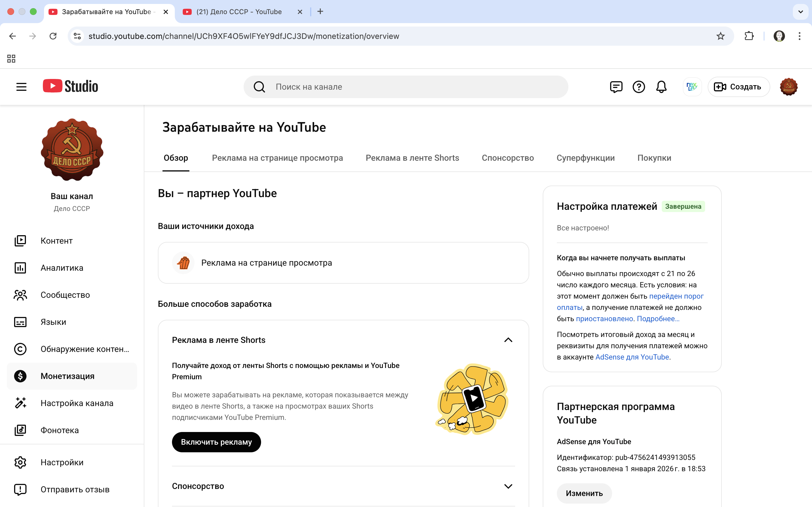Focus the channel search field
The image size is (812, 507).
click(406, 87)
